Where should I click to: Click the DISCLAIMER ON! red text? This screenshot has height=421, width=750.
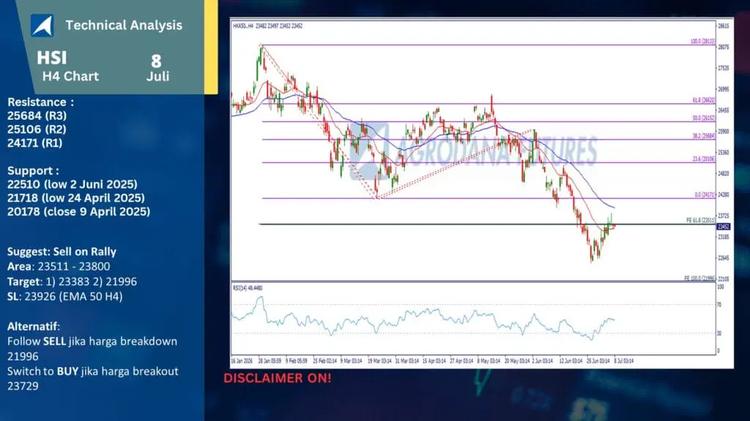pyautogui.click(x=277, y=378)
